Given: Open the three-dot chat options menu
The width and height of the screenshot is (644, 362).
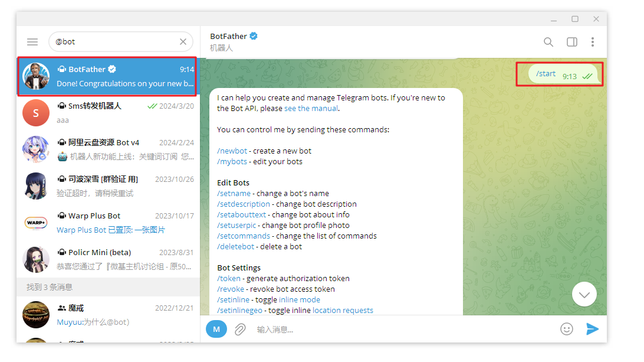Looking at the screenshot, I should coord(593,42).
